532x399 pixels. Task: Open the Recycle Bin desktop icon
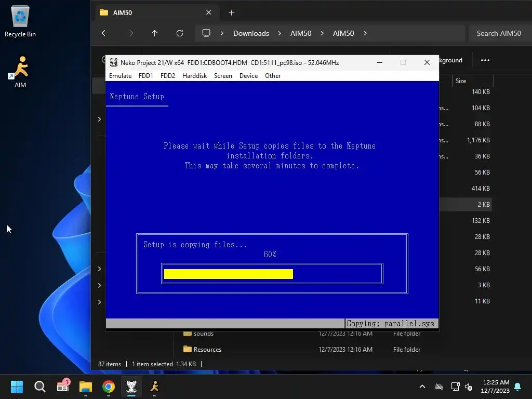click(20, 22)
